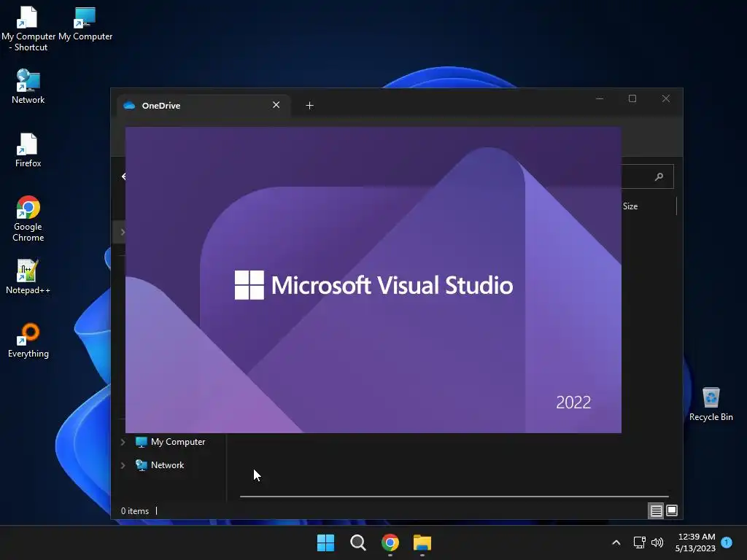Switch to large icons view in status bar

click(672, 511)
